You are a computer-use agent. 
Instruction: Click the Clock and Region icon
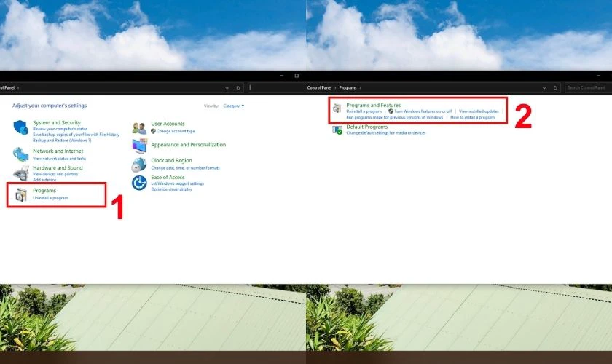(139, 165)
